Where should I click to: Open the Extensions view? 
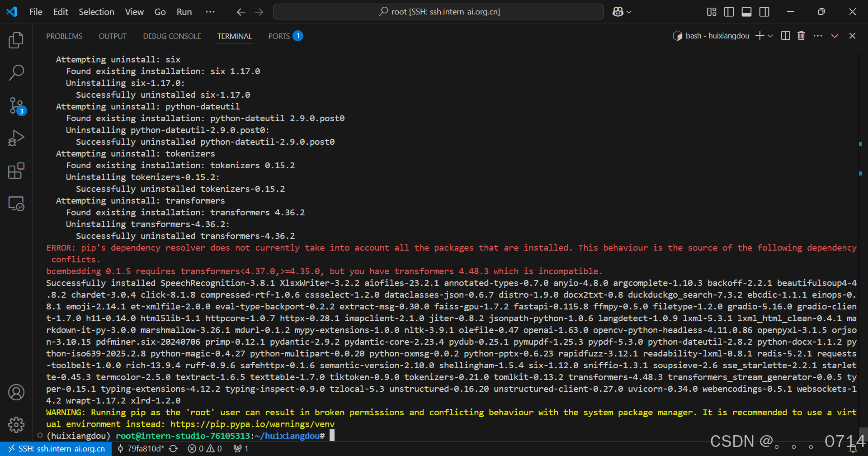pos(16,171)
